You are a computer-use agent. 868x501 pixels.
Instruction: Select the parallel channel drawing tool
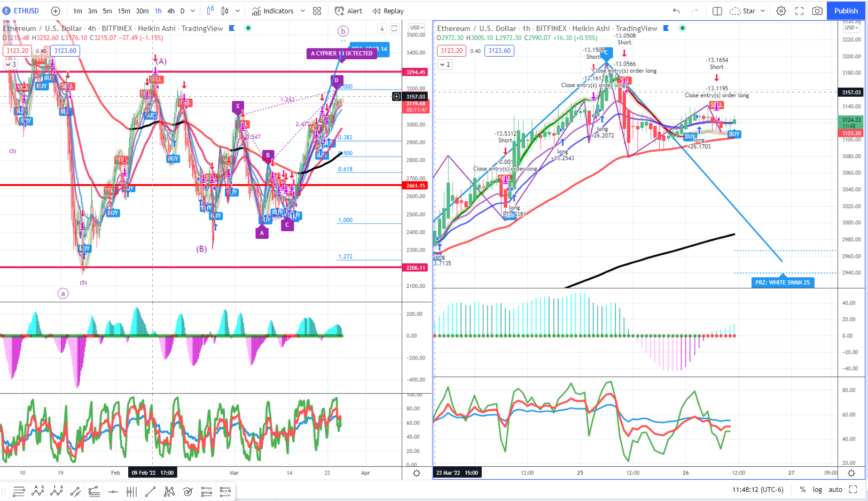click(75, 491)
